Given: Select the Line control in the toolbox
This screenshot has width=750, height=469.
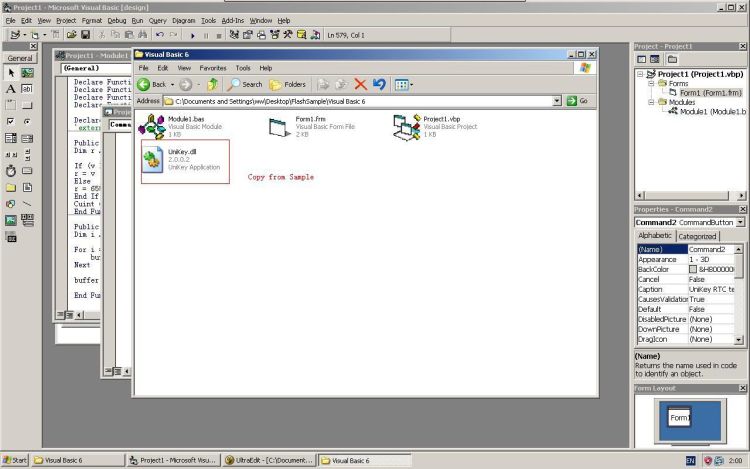Looking at the screenshot, I should pyautogui.click(x=27, y=204).
